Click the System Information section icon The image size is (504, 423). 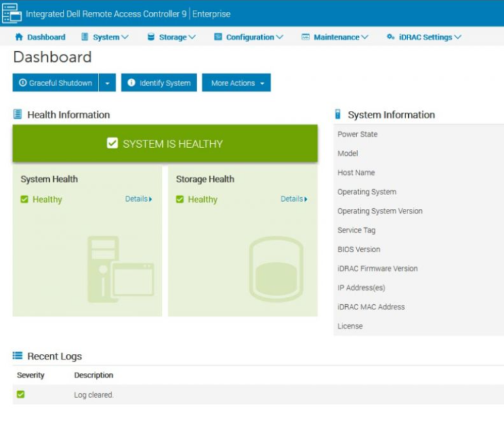pyautogui.click(x=337, y=114)
